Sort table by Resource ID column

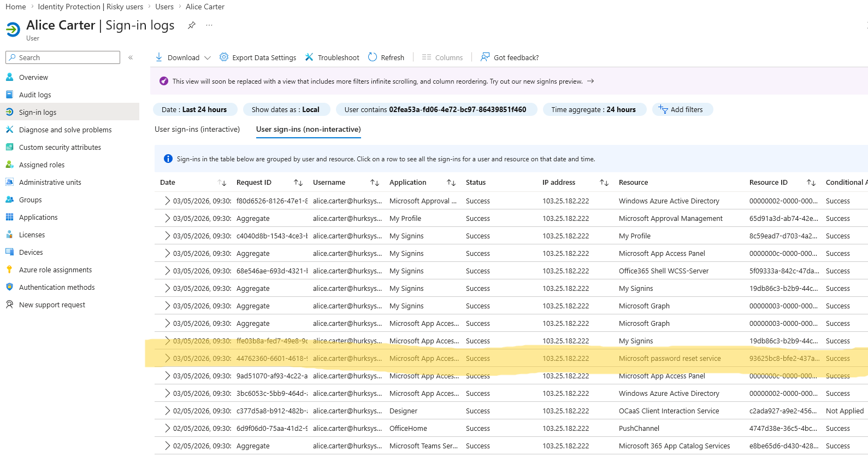point(811,183)
